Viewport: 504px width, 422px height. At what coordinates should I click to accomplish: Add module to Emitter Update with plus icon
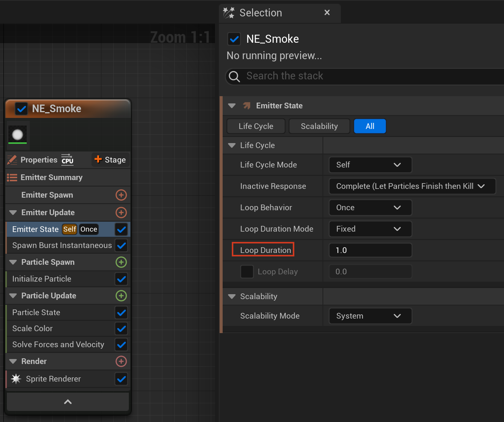(x=121, y=213)
